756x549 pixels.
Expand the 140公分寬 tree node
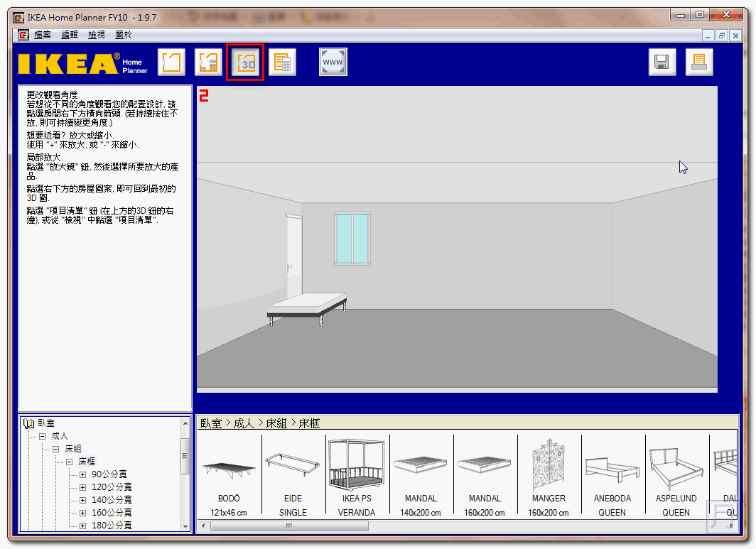point(82,500)
